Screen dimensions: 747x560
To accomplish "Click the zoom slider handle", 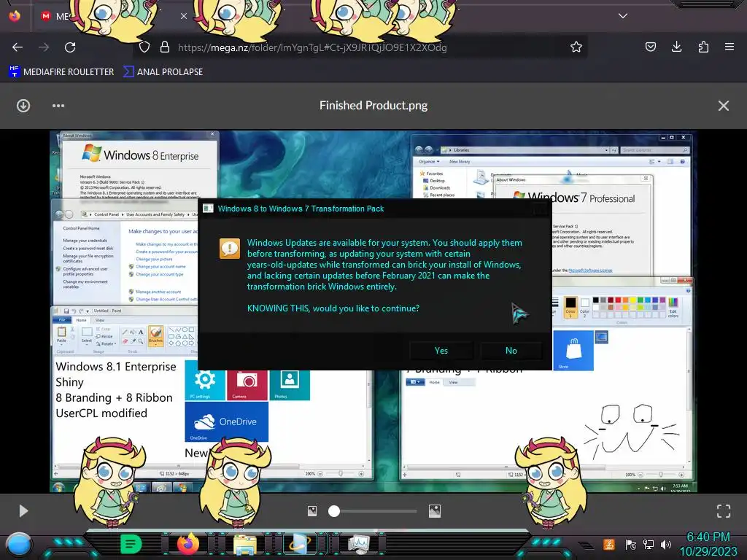I will [x=334, y=511].
